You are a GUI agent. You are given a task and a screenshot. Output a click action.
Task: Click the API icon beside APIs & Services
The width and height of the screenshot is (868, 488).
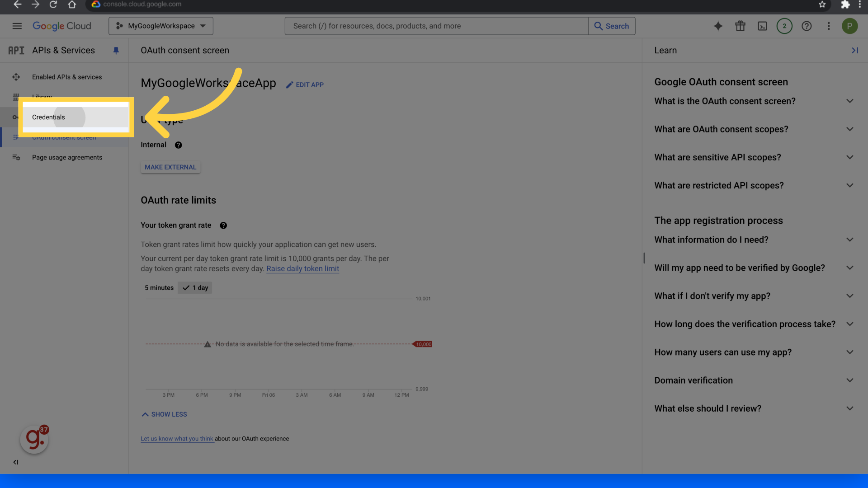[x=16, y=51]
